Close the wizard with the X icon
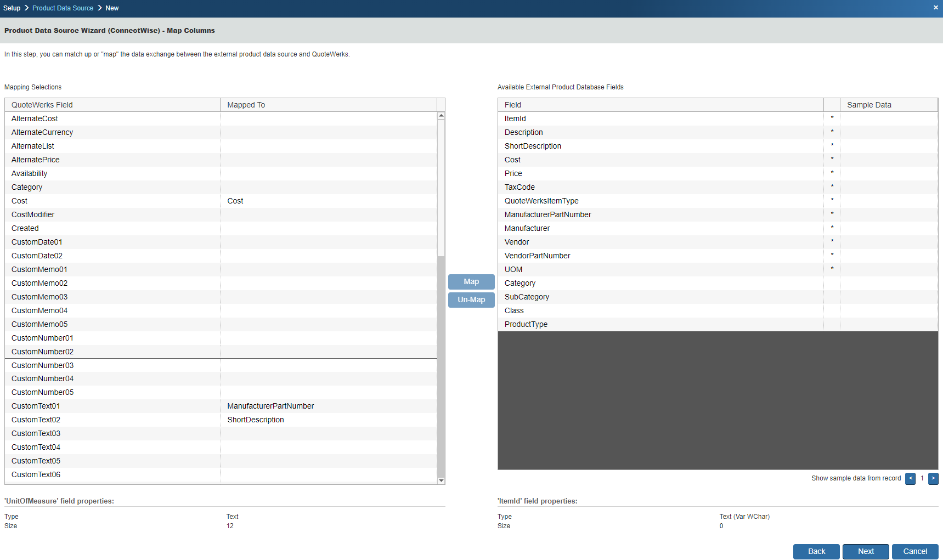The width and height of the screenshot is (943, 560). pos(935,8)
